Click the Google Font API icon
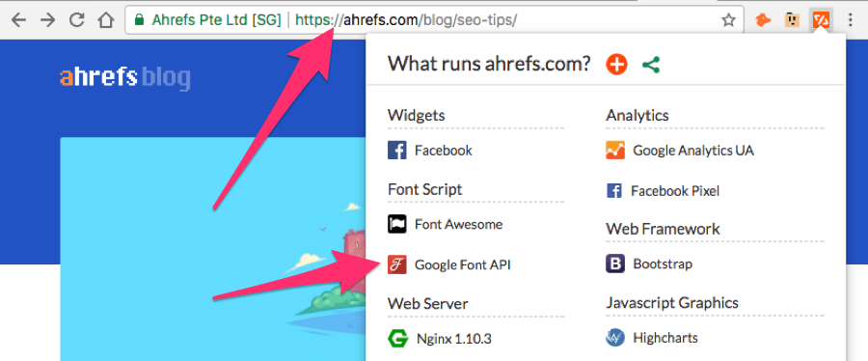Viewport: 868px width, 361px height. coord(397,264)
